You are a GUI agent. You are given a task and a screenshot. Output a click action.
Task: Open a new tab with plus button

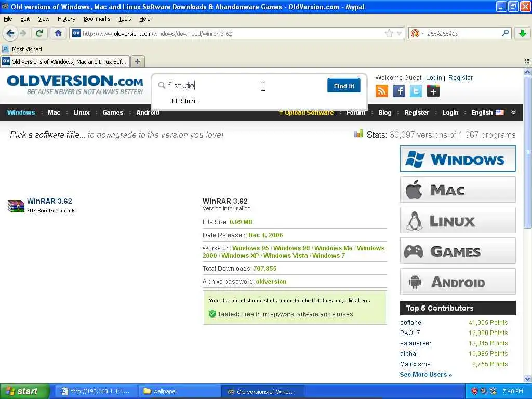(x=137, y=61)
